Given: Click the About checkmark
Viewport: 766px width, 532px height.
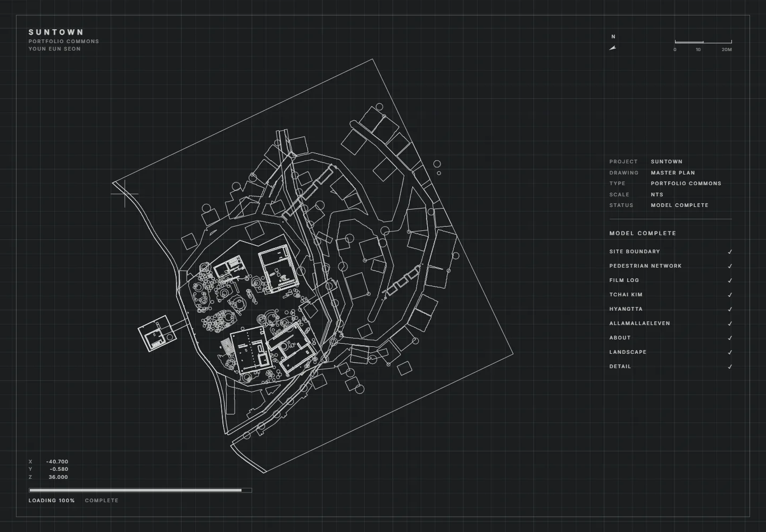Looking at the screenshot, I should tap(730, 338).
